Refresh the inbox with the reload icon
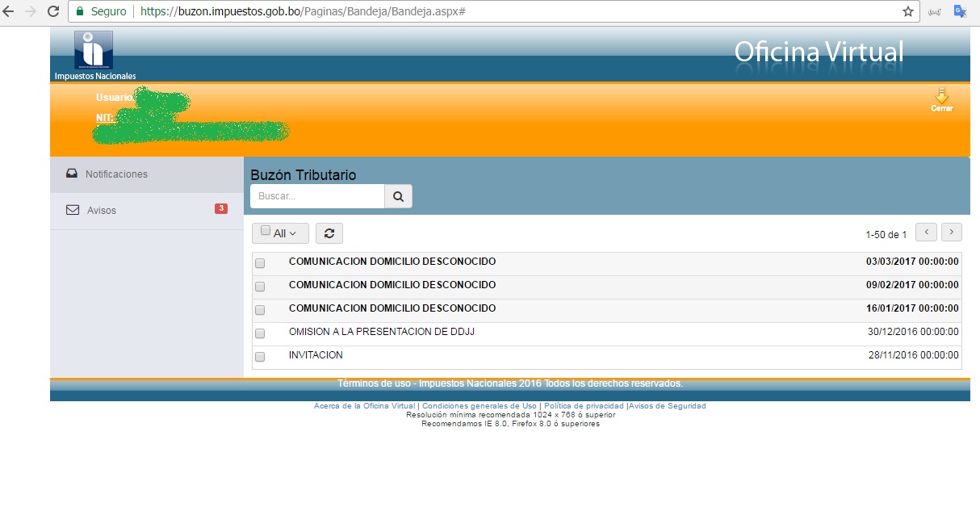Screen dimensions: 980x507 (x=329, y=233)
